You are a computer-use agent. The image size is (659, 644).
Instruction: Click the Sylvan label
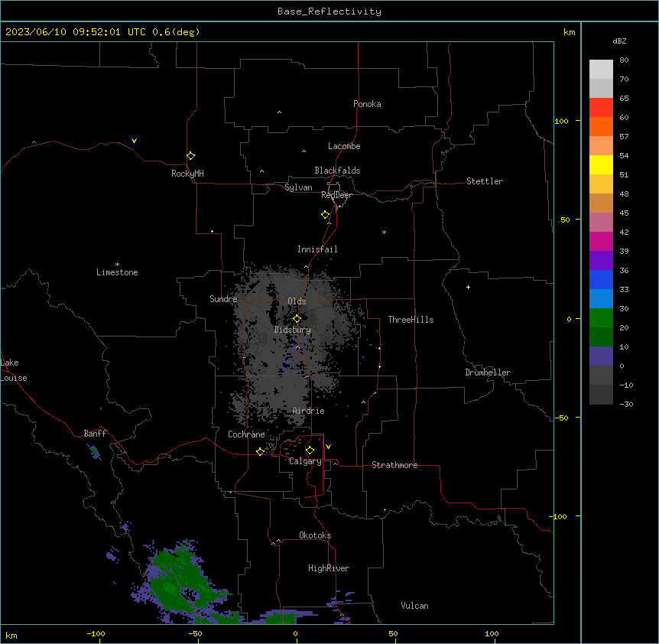[298, 187]
